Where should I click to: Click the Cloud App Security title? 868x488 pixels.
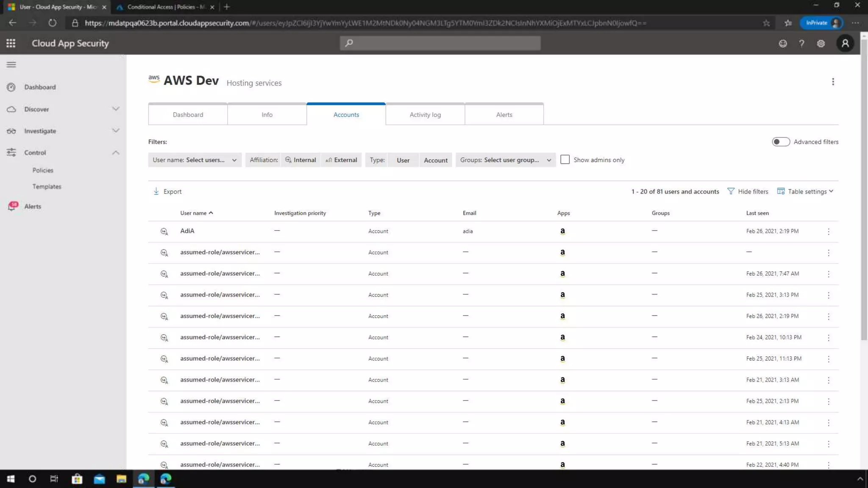(70, 43)
